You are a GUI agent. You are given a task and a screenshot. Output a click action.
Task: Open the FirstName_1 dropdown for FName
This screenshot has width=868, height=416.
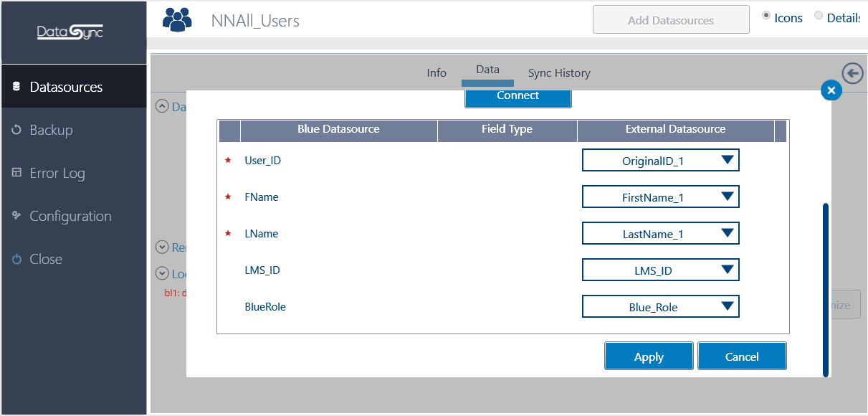[x=660, y=197]
